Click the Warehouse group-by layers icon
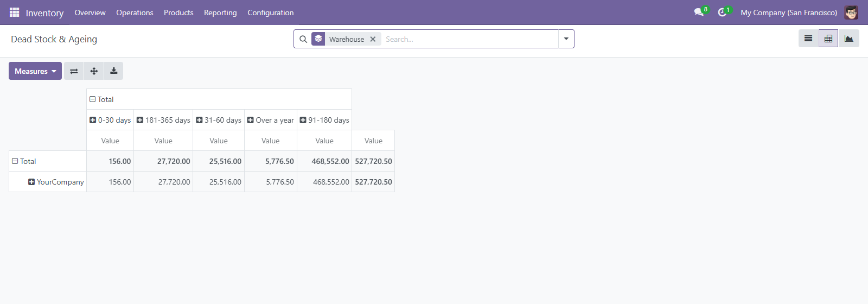Screen dimensions: 868x304 coord(318,39)
